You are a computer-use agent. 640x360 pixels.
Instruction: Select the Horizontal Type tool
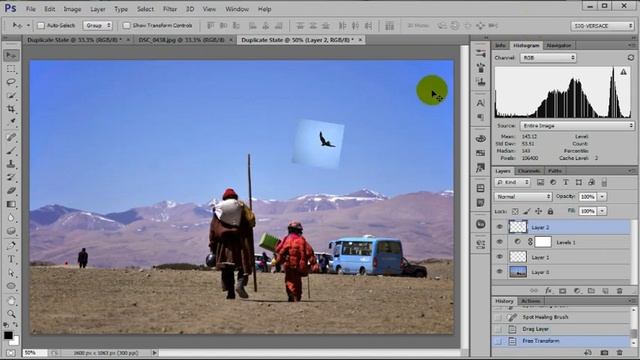coord(11,259)
